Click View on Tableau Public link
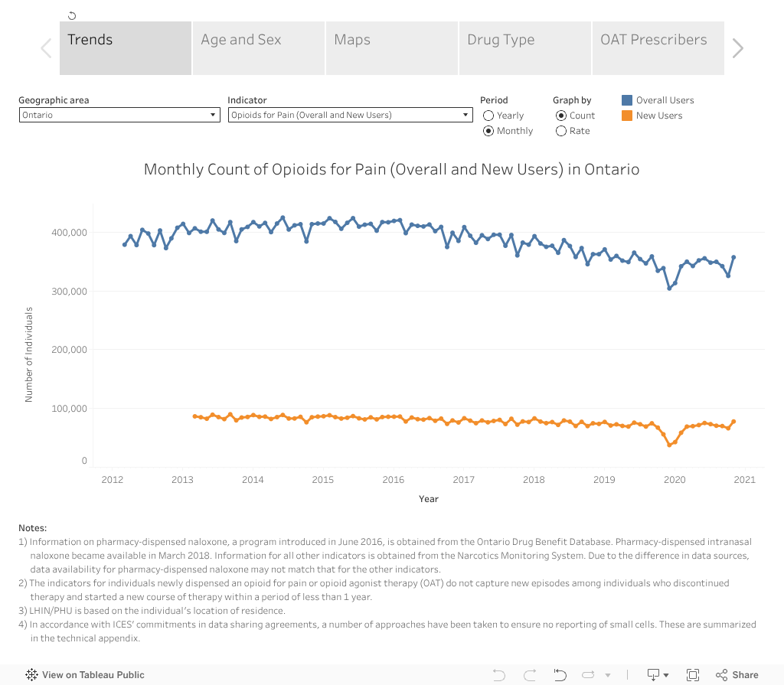Image resolution: width=784 pixels, height=685 pixels. point(85,675)
